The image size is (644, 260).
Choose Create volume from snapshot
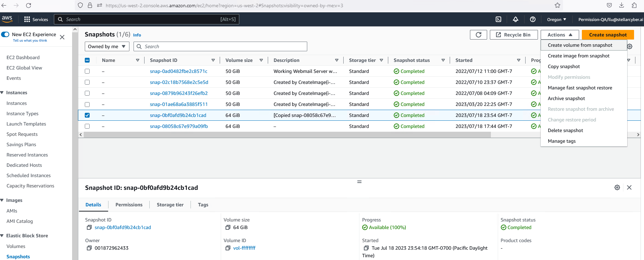coord(580,45)
